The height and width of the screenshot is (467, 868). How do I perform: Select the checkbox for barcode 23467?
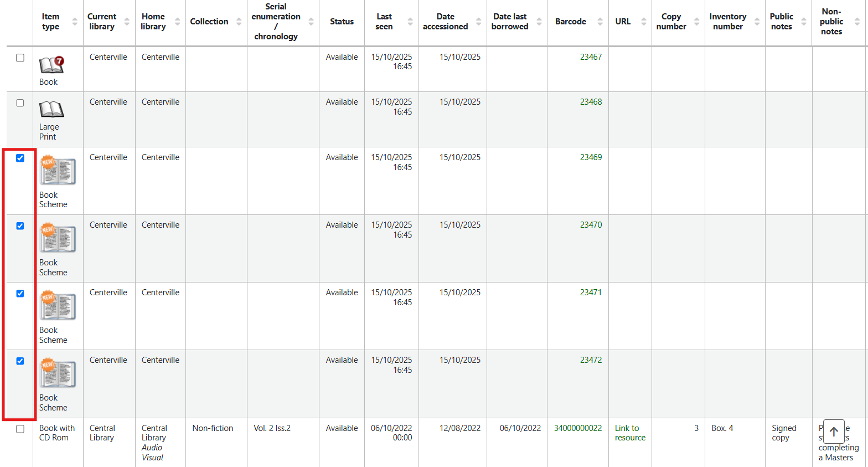coord(20,58)
